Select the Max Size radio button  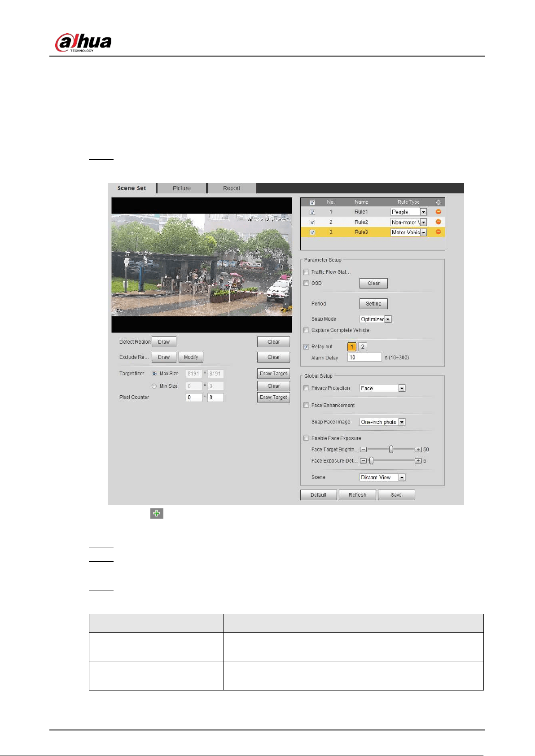coord(154,373)
